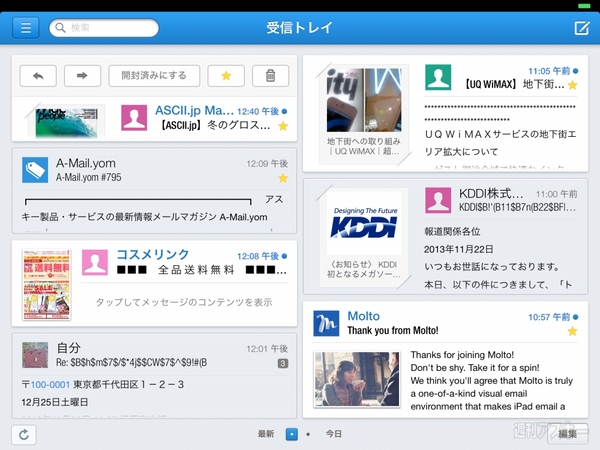600x450 pixels.
Task: Open thread count badge 3
Action: pos(283,364)
